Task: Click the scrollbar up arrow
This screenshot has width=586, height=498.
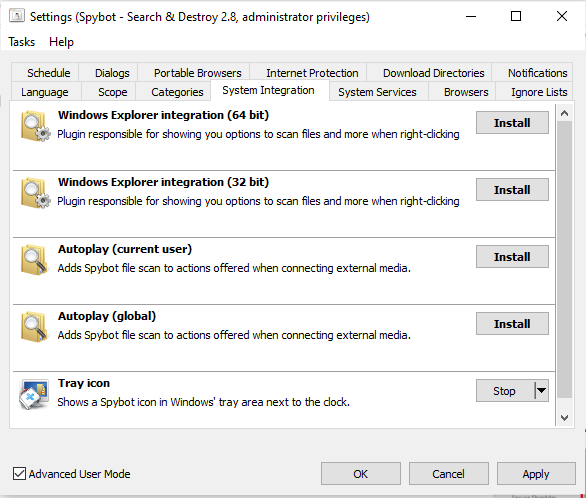Action: tap(564, 113)
